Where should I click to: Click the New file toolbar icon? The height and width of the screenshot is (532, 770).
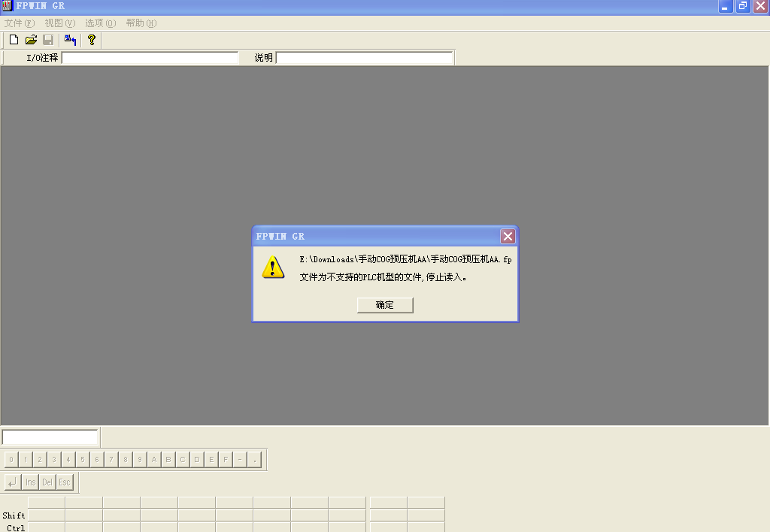coord(14,40)
